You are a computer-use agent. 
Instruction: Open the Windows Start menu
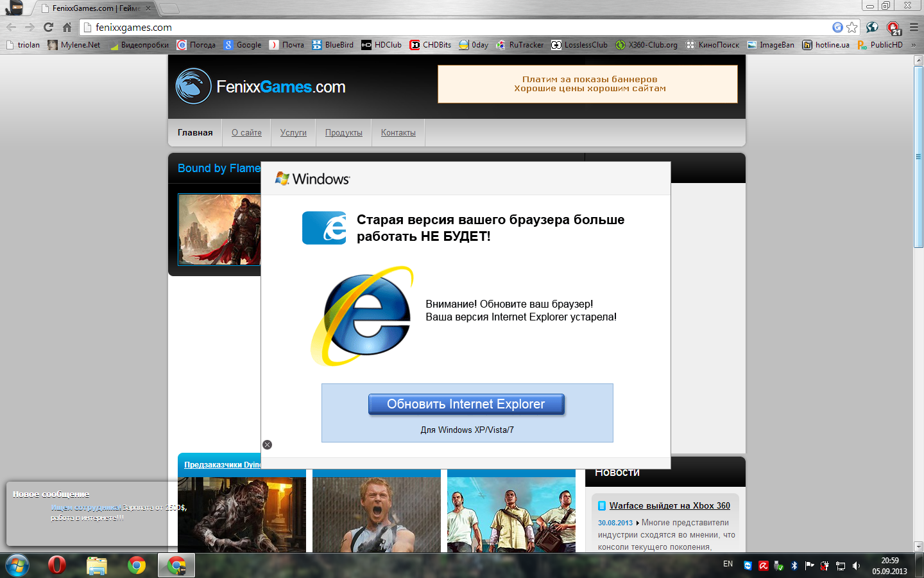pos(17,565)
